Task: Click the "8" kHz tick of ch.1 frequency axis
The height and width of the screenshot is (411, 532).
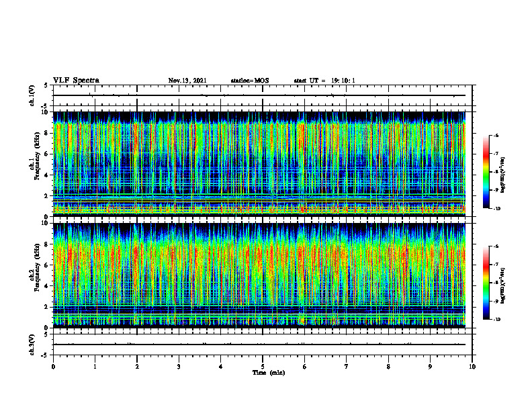Action: (46, 133)
